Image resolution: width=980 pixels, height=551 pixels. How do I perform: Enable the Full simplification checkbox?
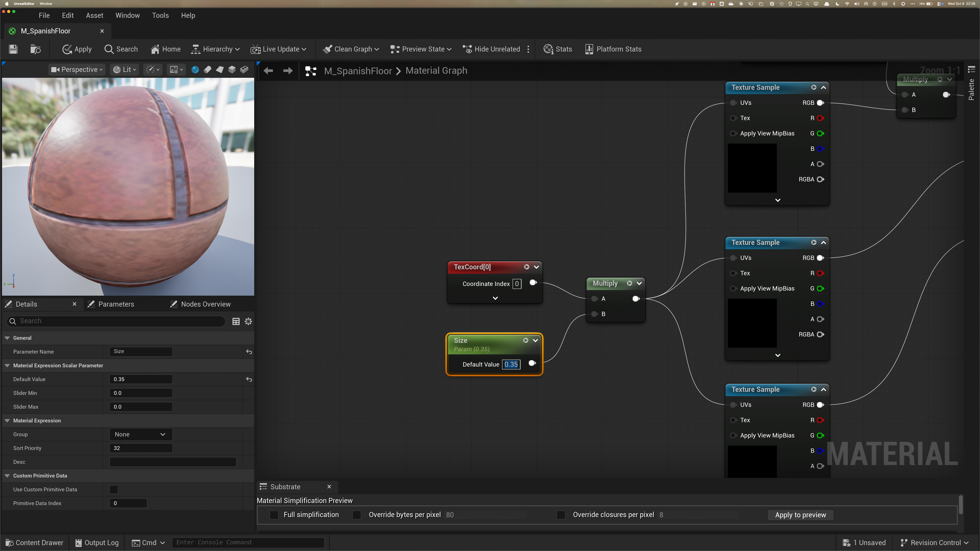274,515
